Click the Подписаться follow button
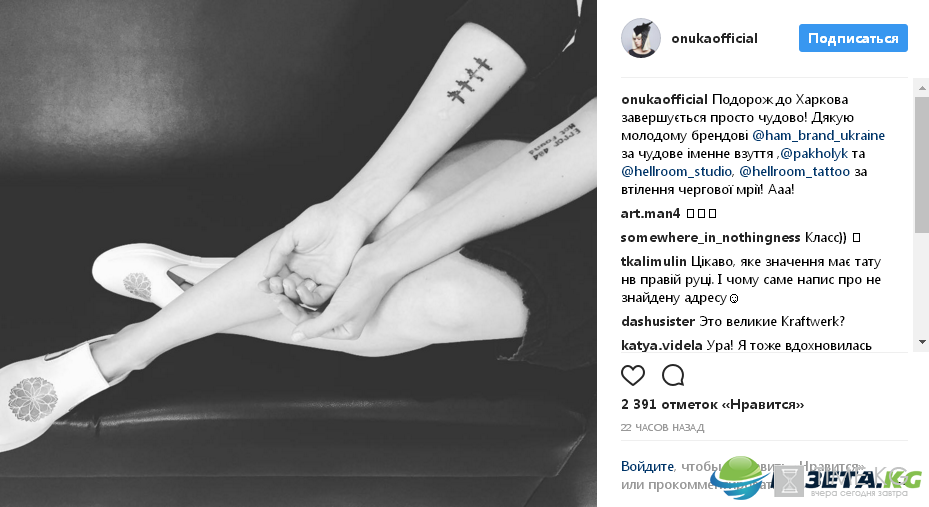 (853, 38)
